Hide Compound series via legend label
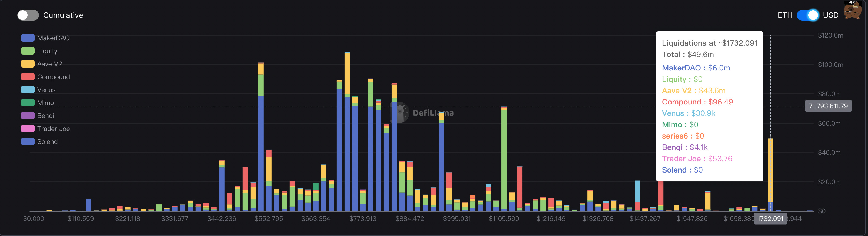This screenshot has height=236, width=868. click(x=54, y=77)
